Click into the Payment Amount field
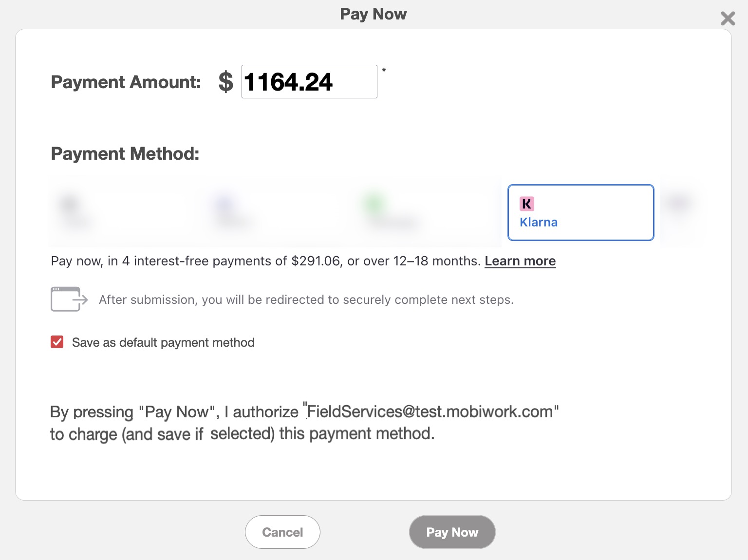 click(x=309, y=82)
